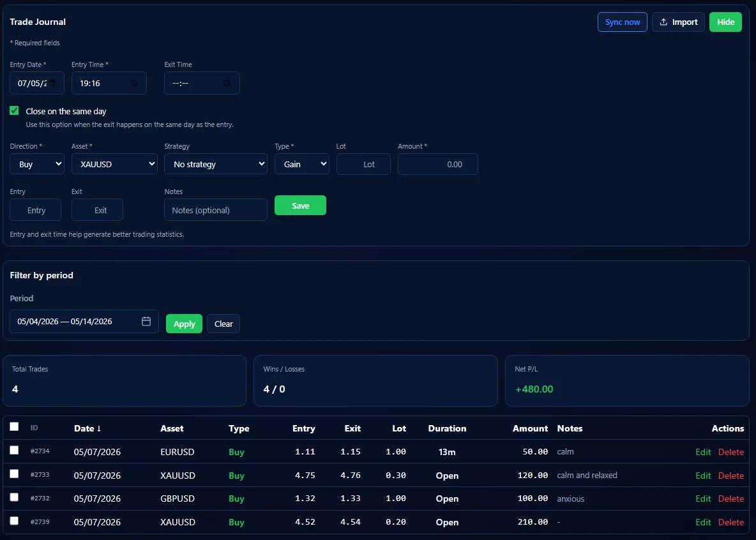
Task: Click the Type column header
Action: [x=239, y=428]
